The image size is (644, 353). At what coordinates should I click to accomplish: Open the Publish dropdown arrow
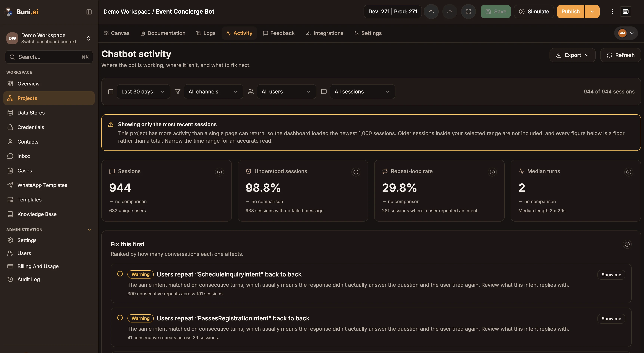pos(592,12)
